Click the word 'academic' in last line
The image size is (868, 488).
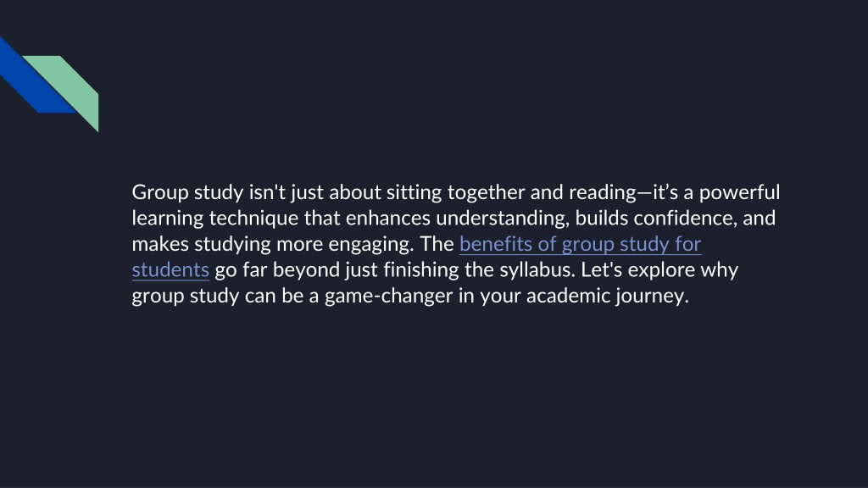(569, 296)
